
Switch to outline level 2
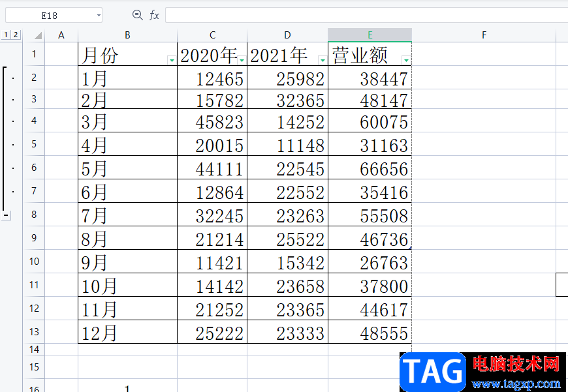pyautogui.click(x=16, y=35)
